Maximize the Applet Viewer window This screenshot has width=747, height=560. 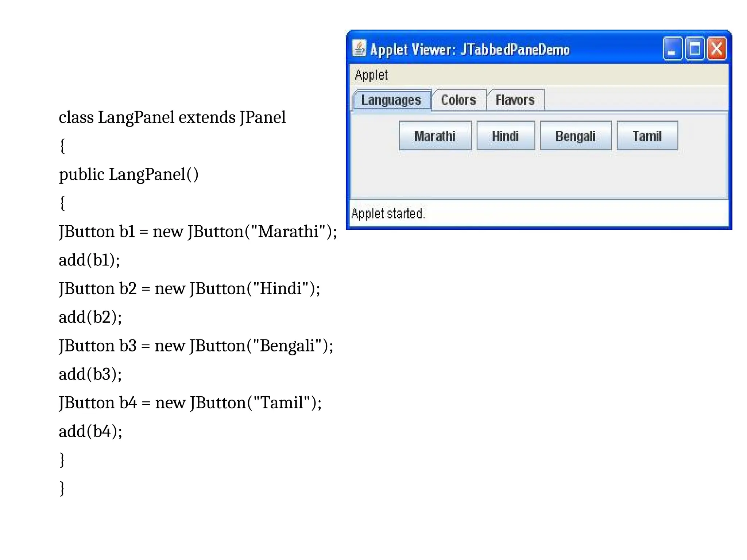(694, 48)
